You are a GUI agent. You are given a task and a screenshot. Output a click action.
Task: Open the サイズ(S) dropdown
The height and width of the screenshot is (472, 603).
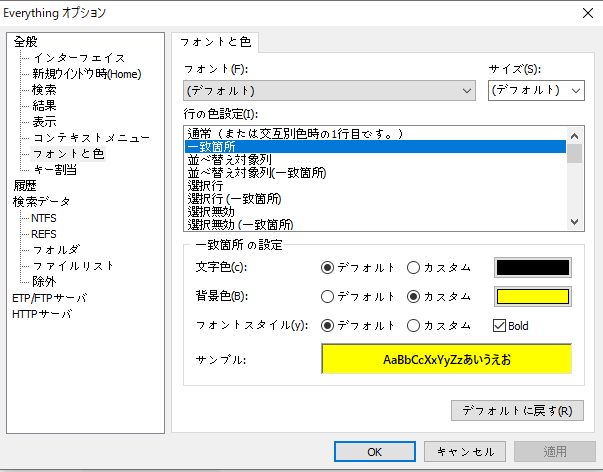pos(536,91)
